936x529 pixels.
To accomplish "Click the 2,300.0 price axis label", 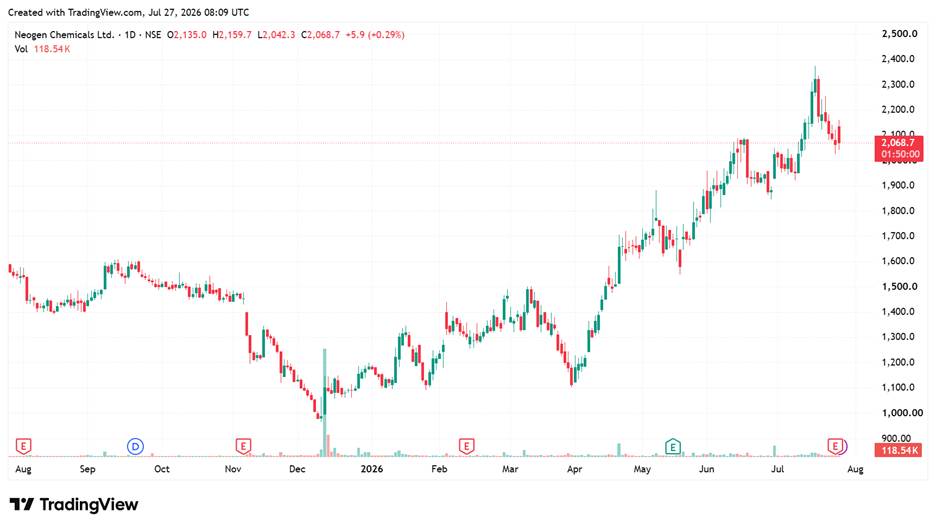I will 898,84.
